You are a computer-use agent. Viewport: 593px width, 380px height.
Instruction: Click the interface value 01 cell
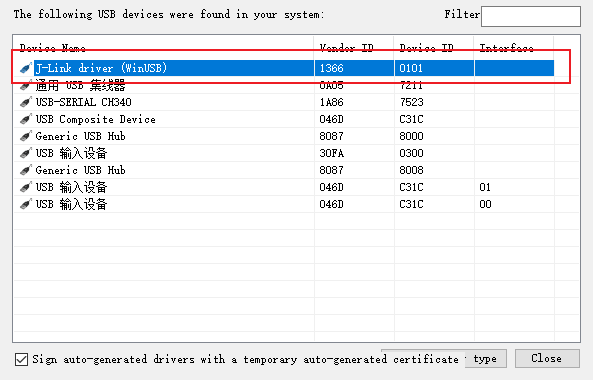(x=485, y=187)
